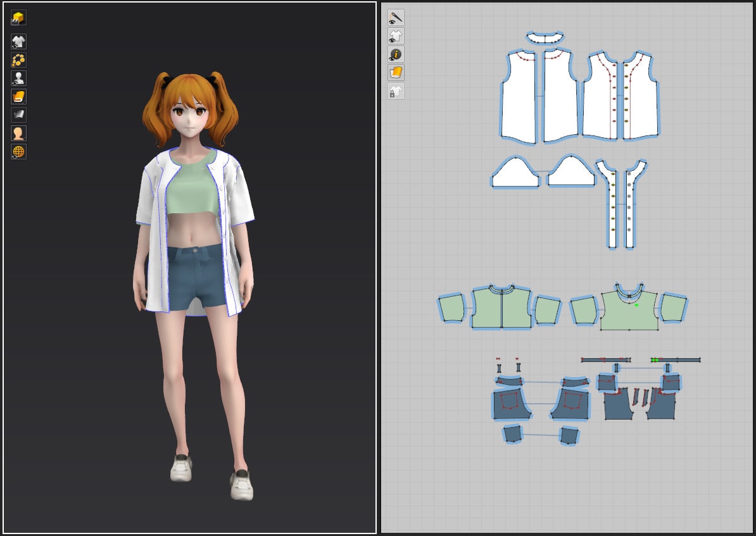Click the skin-colored avatar head render style icon
The image size is (756, 536).
(x=18, y=133)
